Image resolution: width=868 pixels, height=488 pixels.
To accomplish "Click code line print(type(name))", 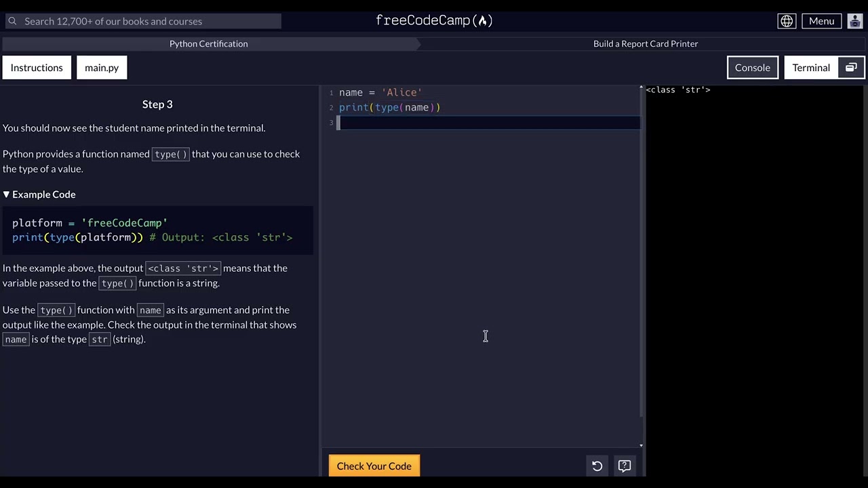I will [390, 108].
